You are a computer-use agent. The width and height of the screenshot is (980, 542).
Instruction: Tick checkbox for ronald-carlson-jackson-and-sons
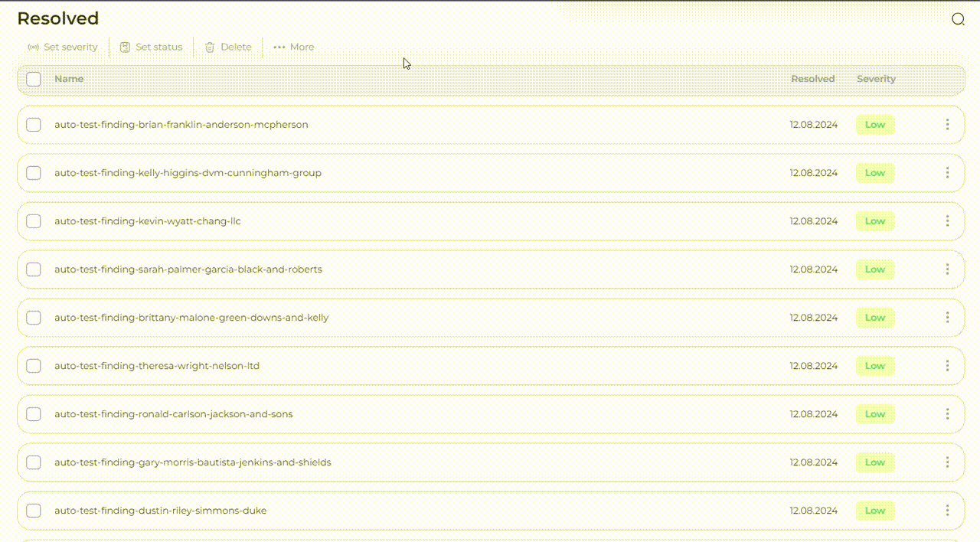coord(34,414)
